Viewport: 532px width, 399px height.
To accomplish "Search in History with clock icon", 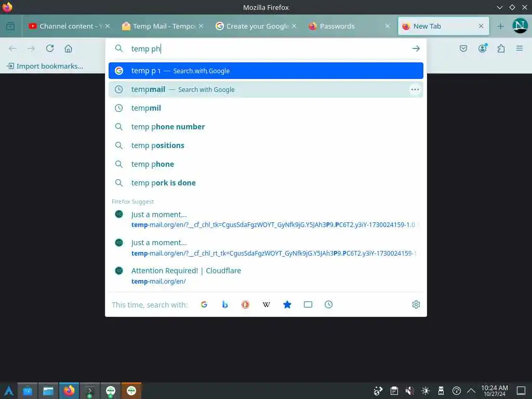I will [328, 304].
